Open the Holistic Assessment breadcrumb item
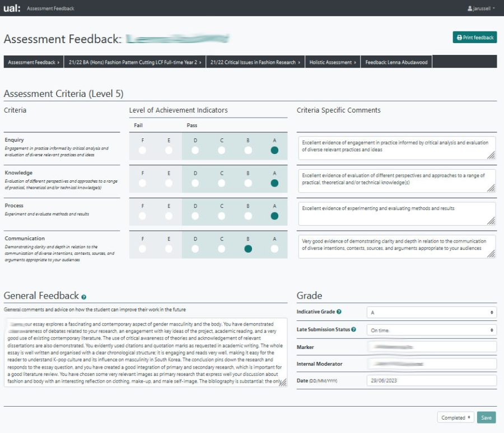The height and width of the screenshot is (433, 504). tap(332, 62)
